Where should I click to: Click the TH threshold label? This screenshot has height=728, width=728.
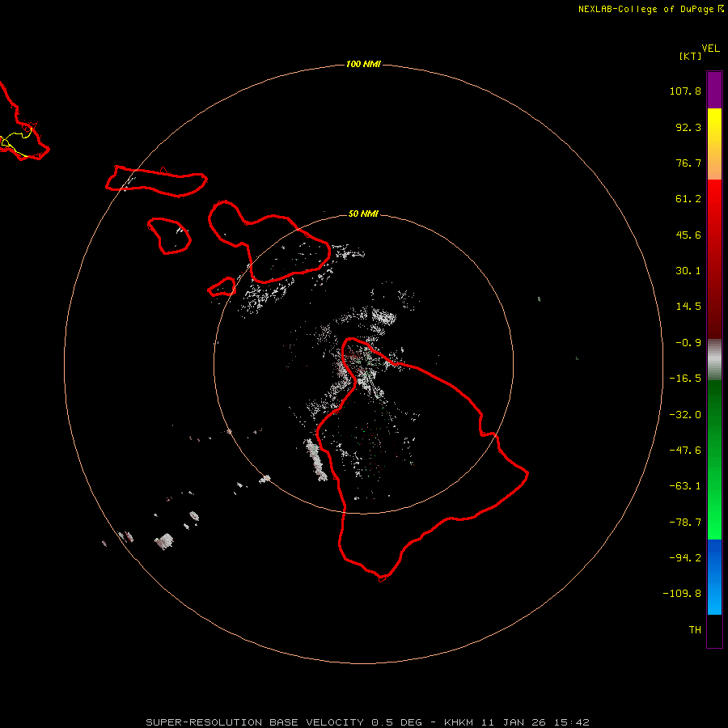tap(695, 630)
